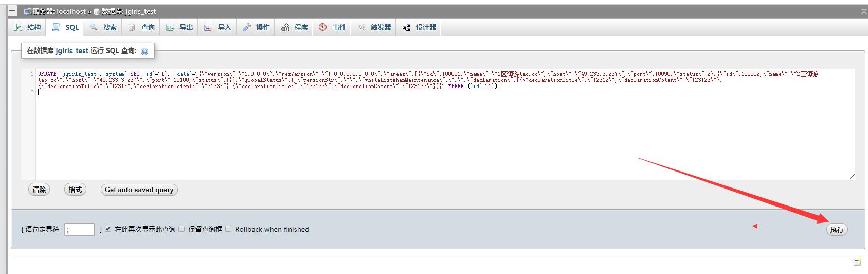Open the 设计器 (Designer) tab
868x274 pixels.
click(x=419, y=27)
